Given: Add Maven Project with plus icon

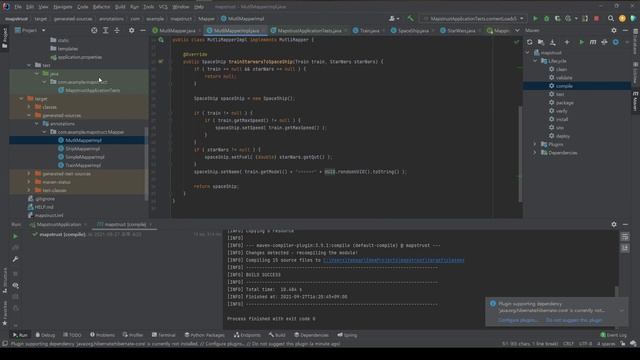Looking at the screenshot, I should click(x=567, y=42).
